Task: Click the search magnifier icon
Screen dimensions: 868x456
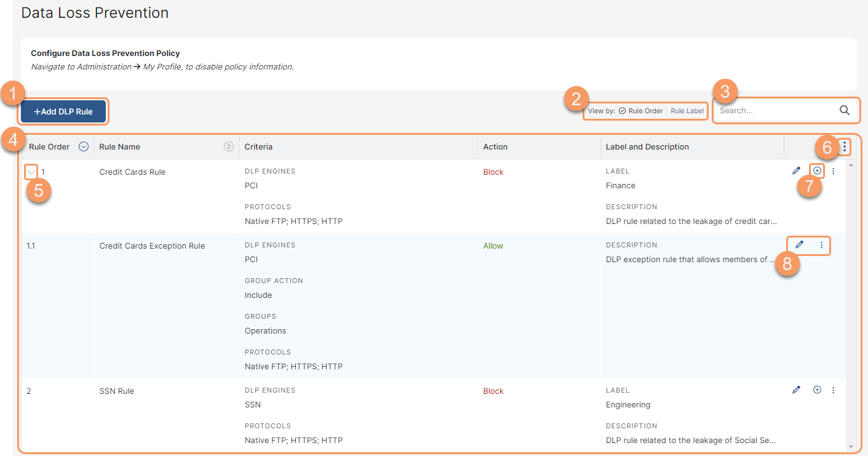Action: [x=844, y=110]
